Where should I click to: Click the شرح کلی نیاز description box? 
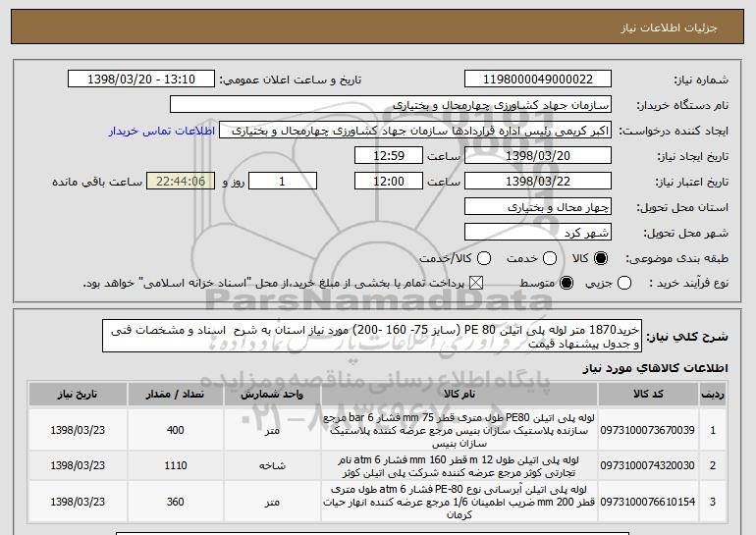click(x=372, y=336)
